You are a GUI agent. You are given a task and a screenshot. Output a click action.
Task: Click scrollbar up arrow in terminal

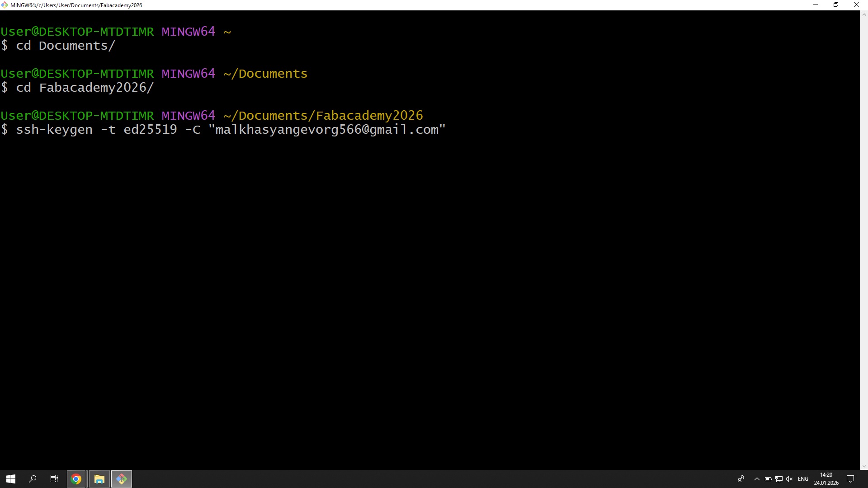[864, 14]
